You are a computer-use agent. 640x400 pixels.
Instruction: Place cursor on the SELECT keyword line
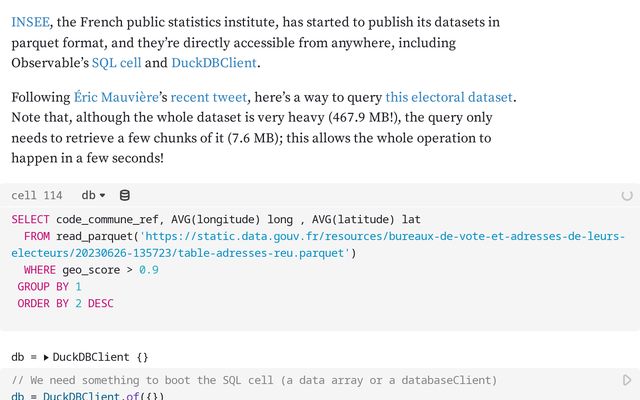pos(216,220)
